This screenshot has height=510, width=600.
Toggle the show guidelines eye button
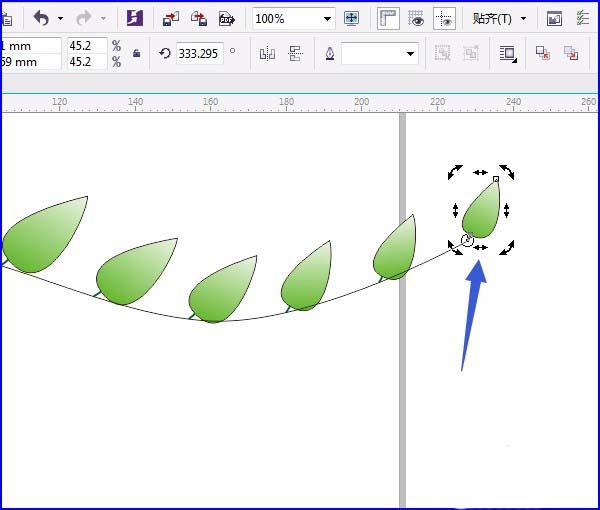(444, 18)
